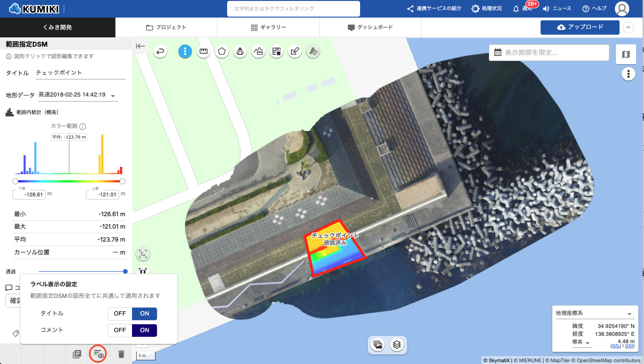The width and height of the screenshot is (644, 364).
Task: Click the annotation edit pencil tool
Action: click(295, 51)
